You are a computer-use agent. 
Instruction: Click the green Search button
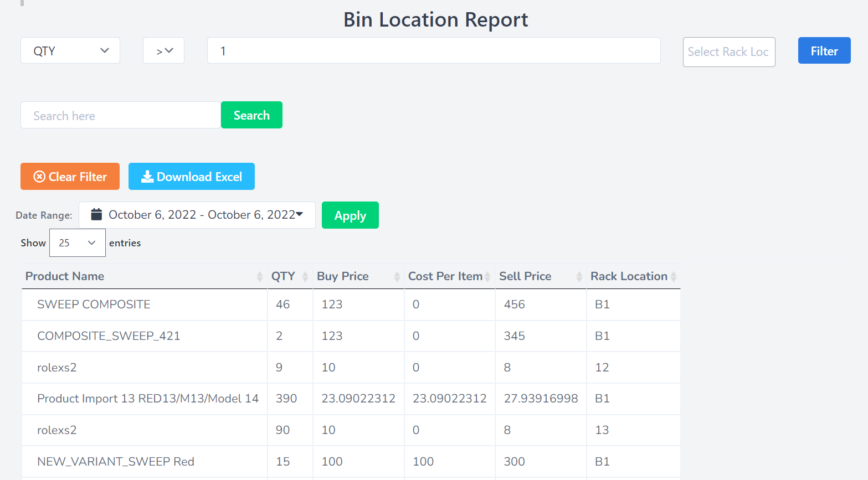point(251,115)
